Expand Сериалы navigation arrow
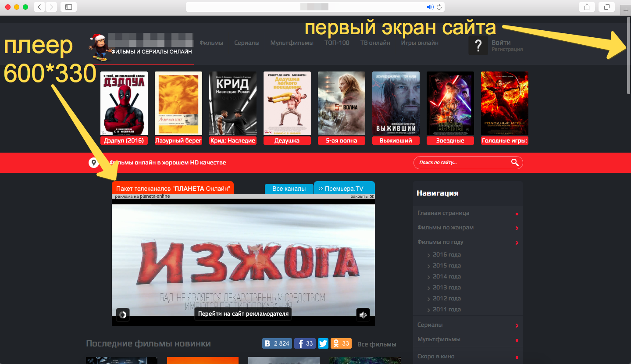631x364 pixels. pos(517,325)
